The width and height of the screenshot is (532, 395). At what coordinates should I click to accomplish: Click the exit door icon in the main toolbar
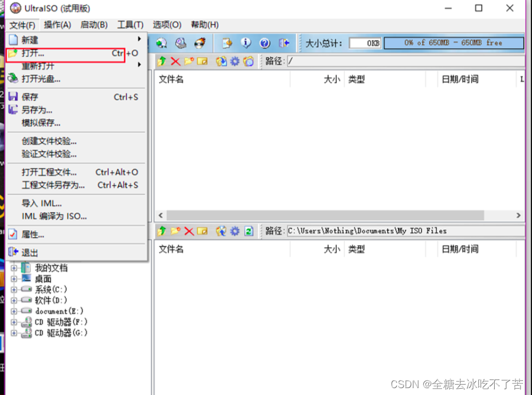(x=283, y=43)
